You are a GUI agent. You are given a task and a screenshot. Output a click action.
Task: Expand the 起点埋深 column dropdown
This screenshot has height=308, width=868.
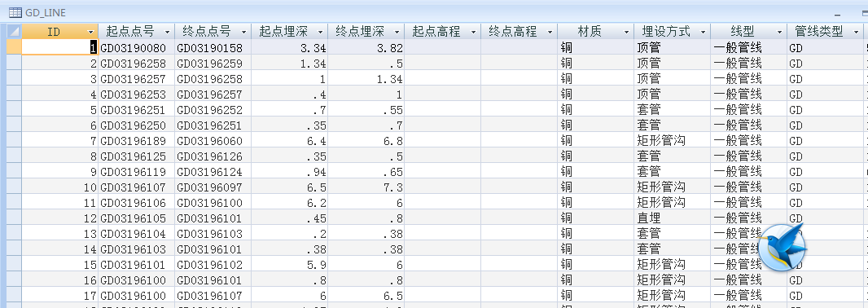coord(320,32)
